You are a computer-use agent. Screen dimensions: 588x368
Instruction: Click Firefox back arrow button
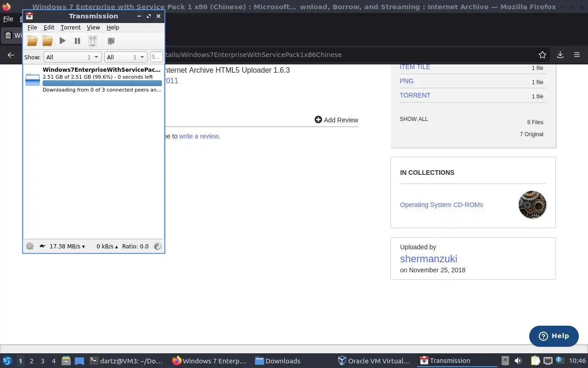pyautogui.click(x=11, y=55)
